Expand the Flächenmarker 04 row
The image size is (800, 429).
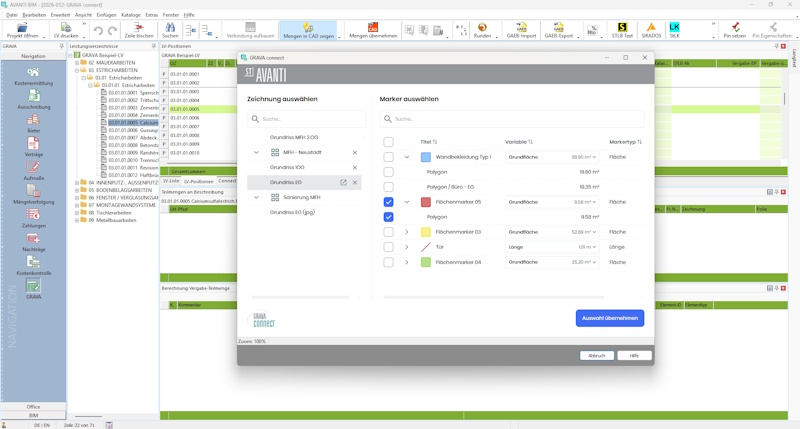tap(407, 262)
